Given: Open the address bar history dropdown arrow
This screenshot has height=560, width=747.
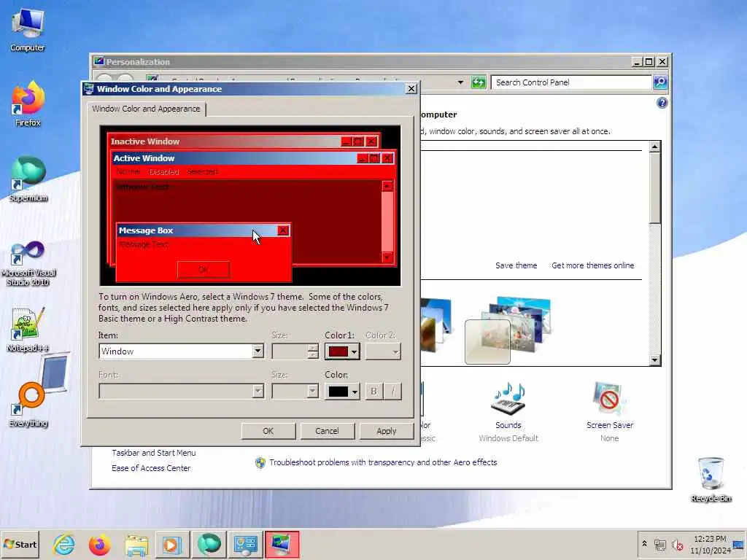Looking at the screenshot, I should [x=460, y=82].
